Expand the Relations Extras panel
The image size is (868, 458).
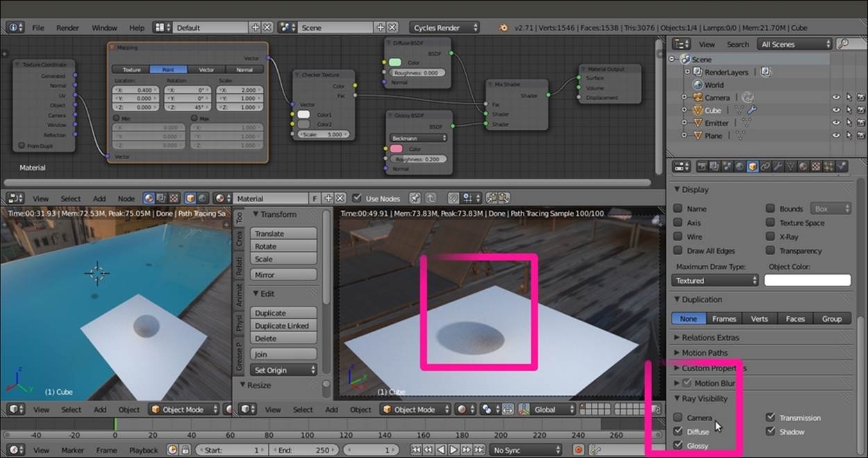[710, 338]
